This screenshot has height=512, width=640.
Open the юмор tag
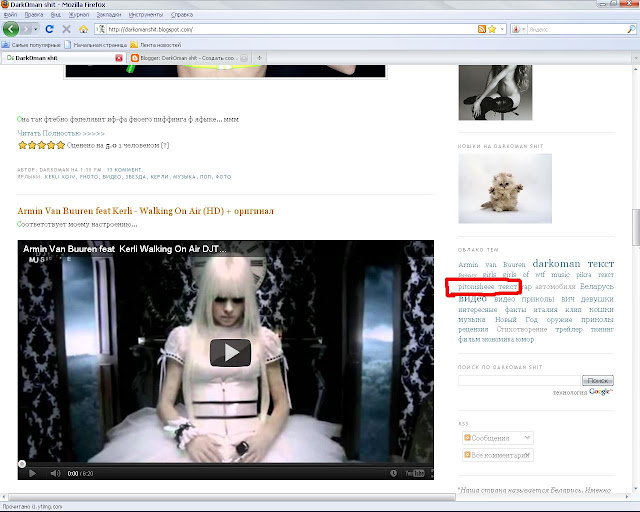point(525,339)
